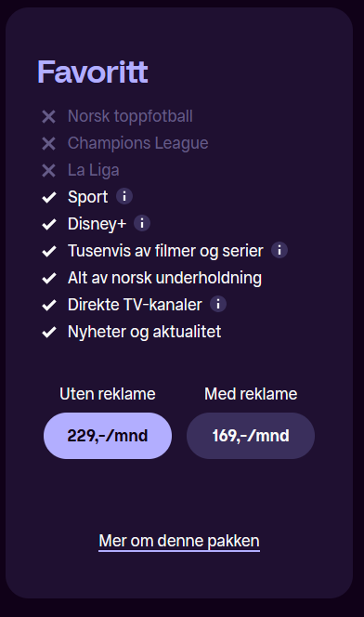Image resolution: width=364 pixels, height=617 pixels.
Task: Click the checkmark next to Nyheter og aktualitet
Action: pyautogui.click(x=49, y=332)
